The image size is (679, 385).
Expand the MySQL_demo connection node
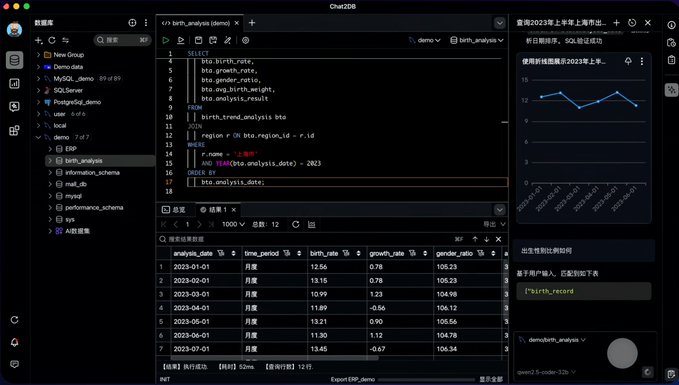tap(39, 78)
